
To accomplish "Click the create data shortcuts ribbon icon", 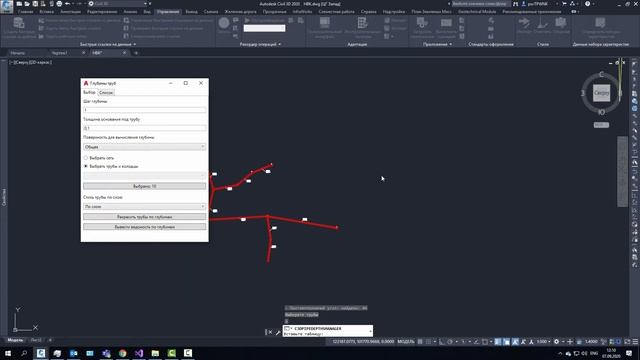I will (19, 23).
